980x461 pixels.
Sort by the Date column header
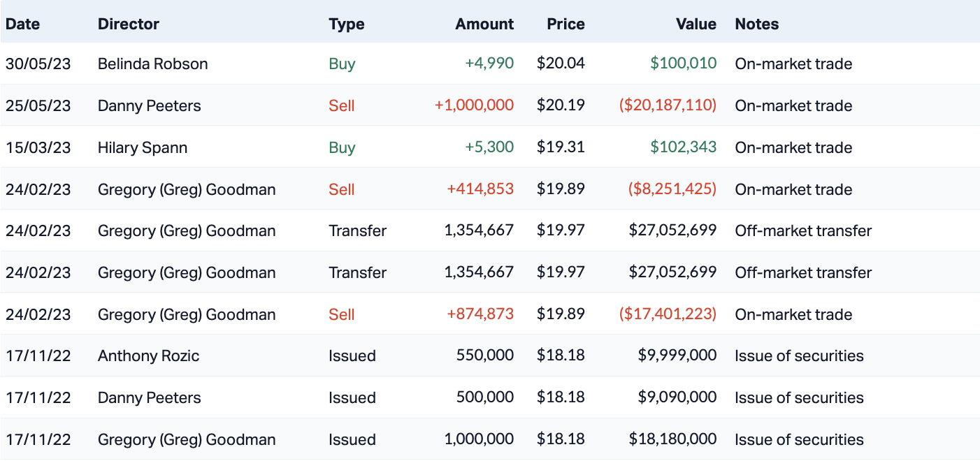22,24
